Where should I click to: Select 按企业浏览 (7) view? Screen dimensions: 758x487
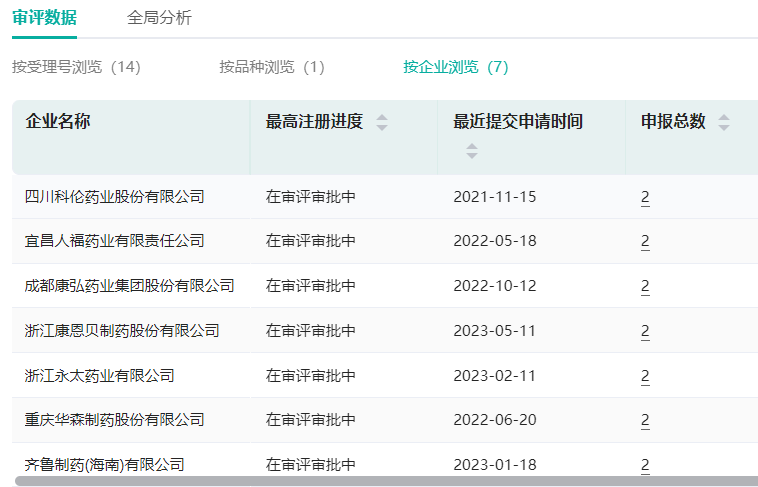(x=456, y=67)
